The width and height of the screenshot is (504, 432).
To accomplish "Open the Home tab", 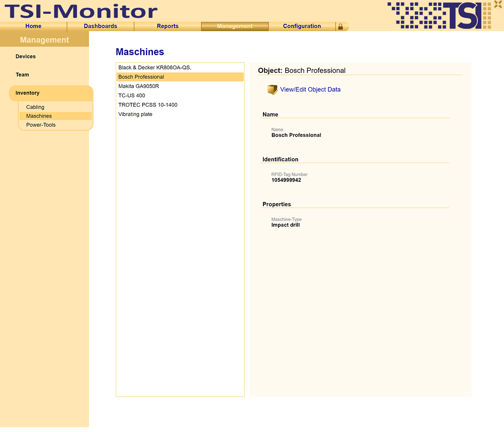I will (33, 26).
